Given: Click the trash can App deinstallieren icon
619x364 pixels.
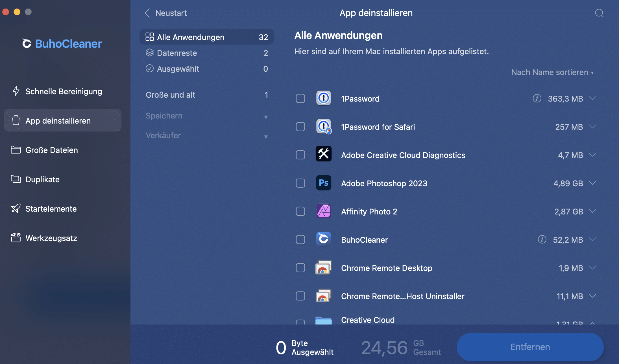Looking at the screenshot, I should 16,120.
